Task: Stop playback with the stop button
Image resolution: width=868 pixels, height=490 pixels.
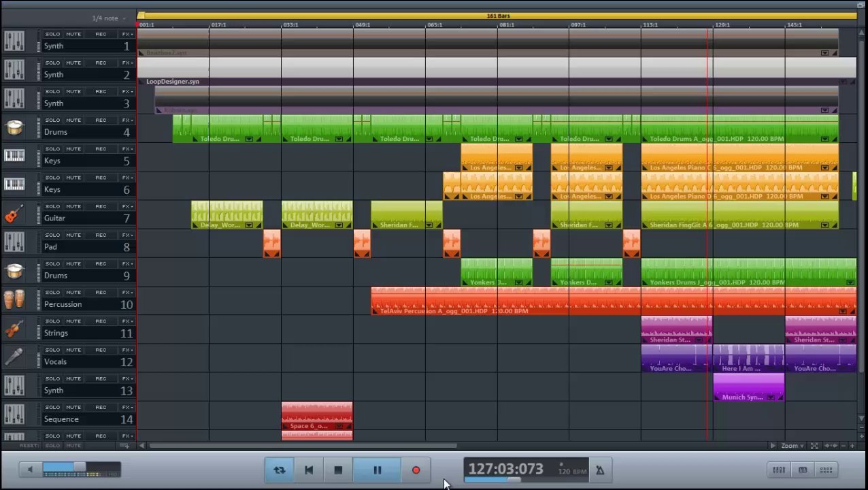Action: coord(338,470)
